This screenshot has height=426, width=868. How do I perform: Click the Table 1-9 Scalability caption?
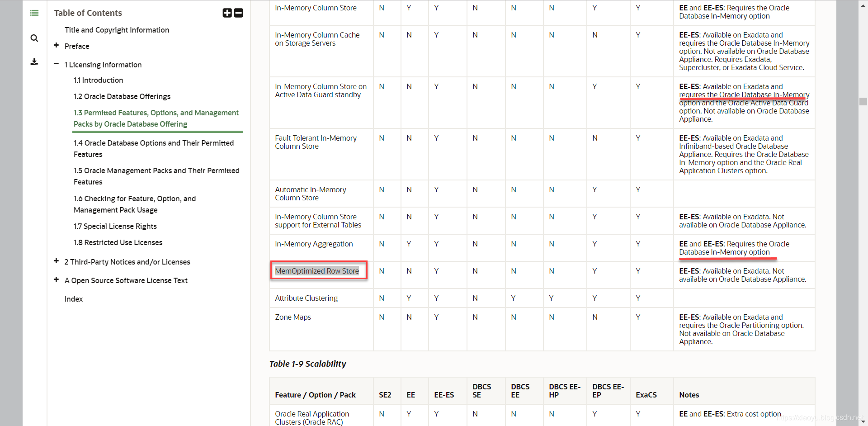coord(307,364)
